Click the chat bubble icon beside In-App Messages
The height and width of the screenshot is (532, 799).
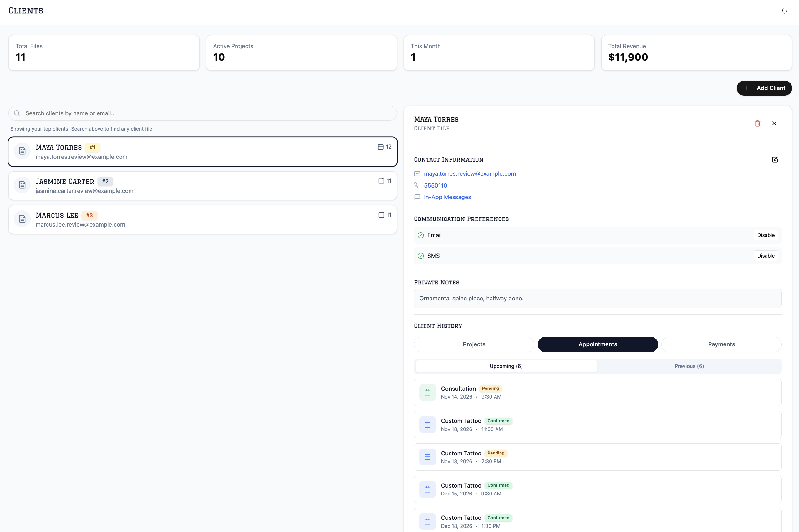tap(417, 197)
